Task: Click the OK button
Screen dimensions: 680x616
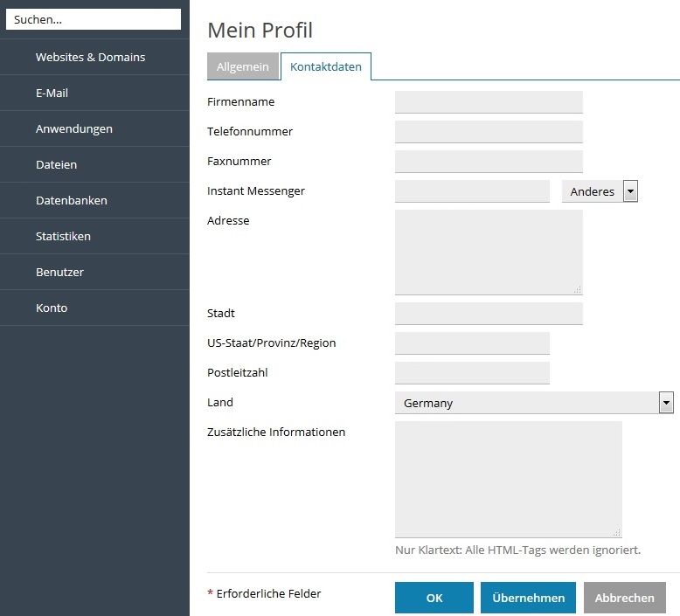Action: tap(434, 598)
